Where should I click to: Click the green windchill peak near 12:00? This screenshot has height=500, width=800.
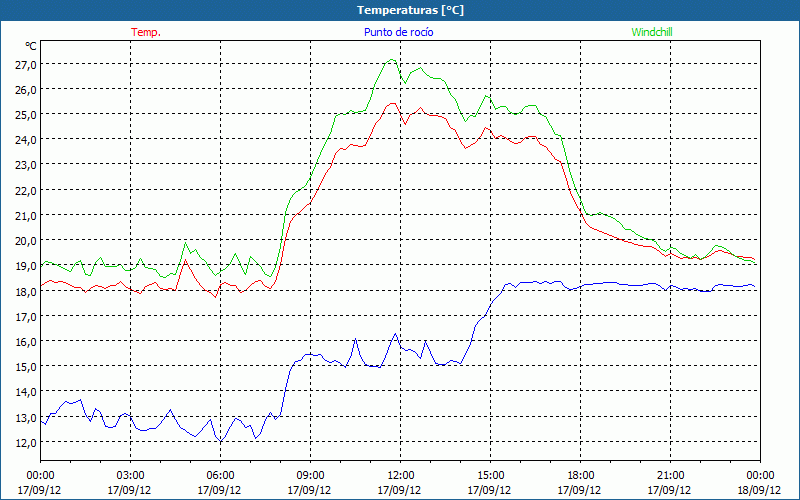pos(391,60)
